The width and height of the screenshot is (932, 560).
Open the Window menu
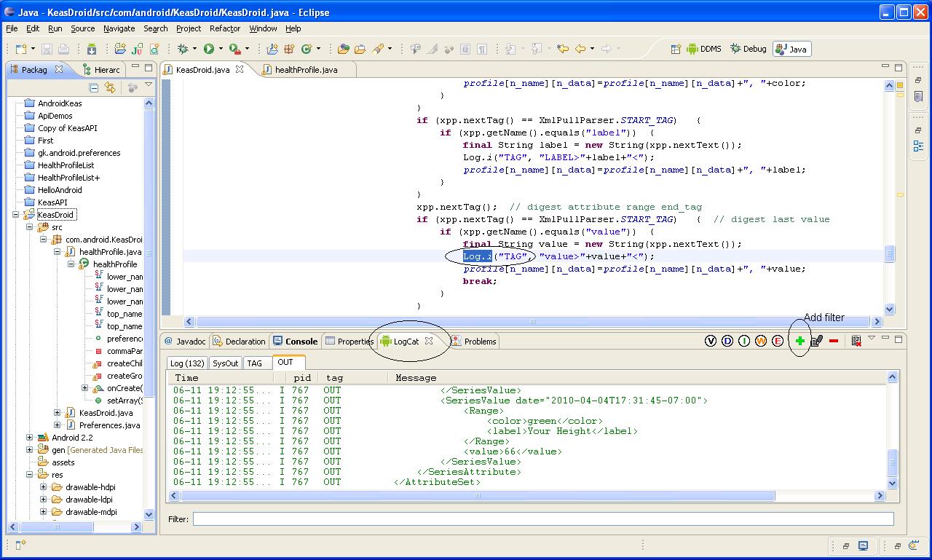click(263, 28)
